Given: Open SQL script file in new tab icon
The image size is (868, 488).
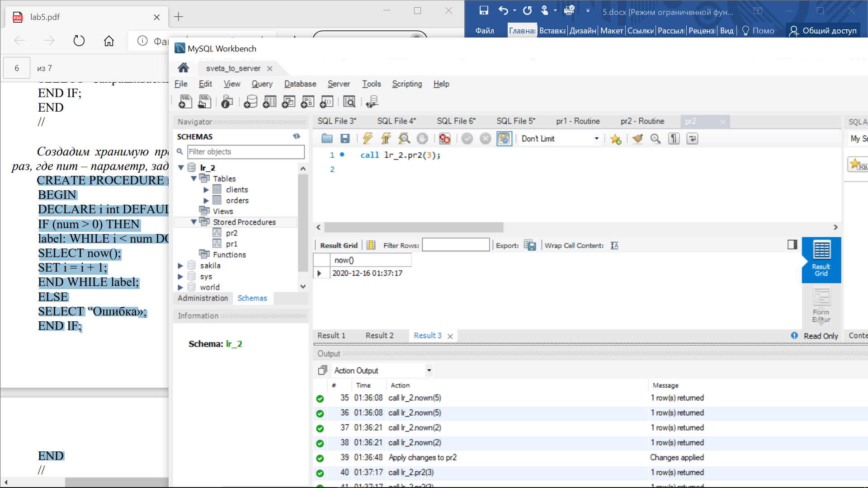Looking at the screenshot, I should coord(204,102).
